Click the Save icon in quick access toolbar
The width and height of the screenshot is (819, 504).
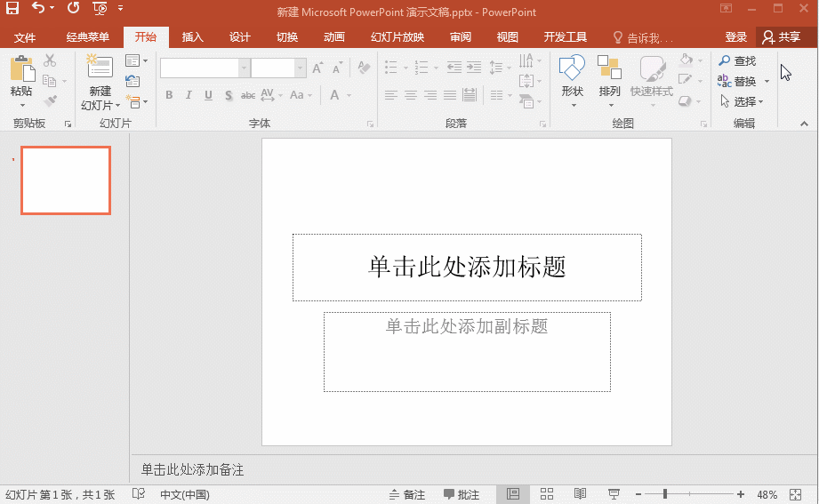[x=12, y=9]
